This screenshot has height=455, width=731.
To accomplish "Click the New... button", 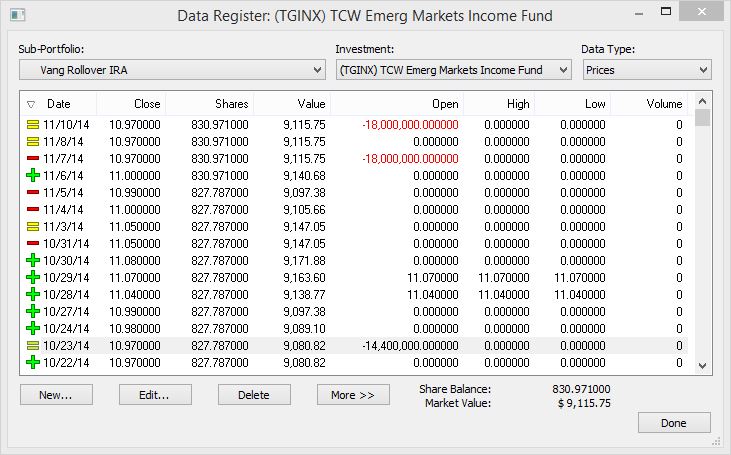I will click(x=56, y=395).
